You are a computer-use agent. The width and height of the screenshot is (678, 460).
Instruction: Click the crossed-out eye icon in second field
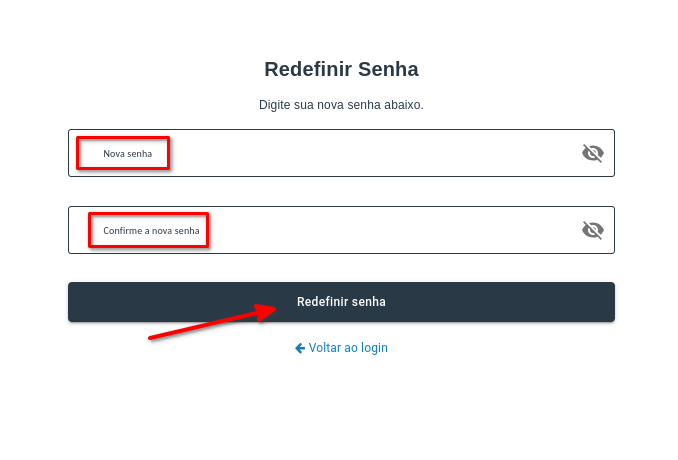[593, 230]
